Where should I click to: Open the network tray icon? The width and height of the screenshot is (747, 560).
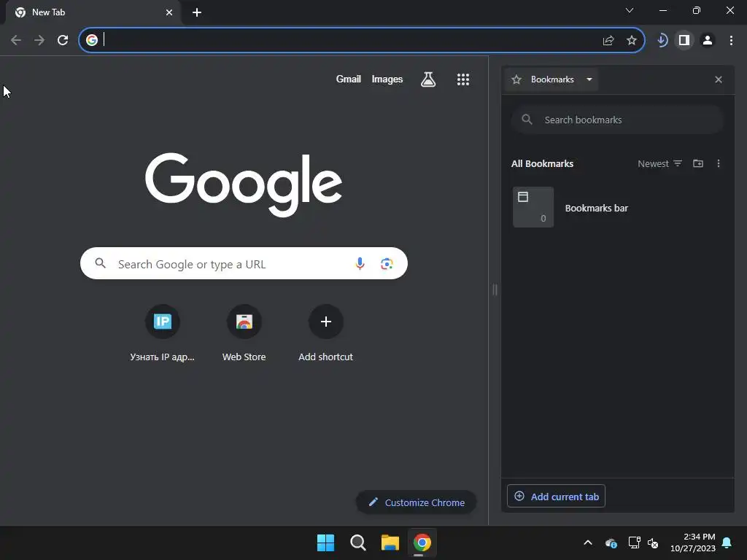click(x=634, y=542)
